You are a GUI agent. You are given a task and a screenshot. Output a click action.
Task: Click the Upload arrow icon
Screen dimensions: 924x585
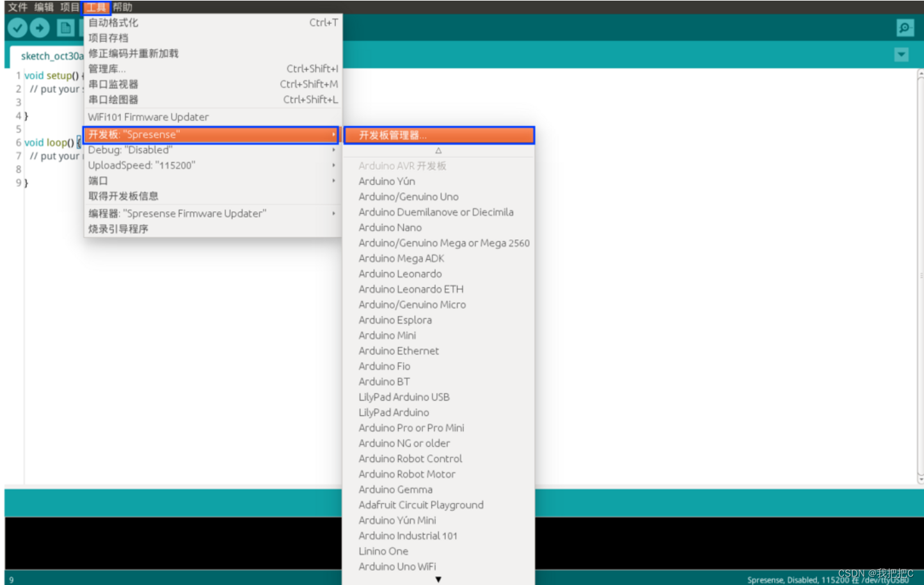40,28
